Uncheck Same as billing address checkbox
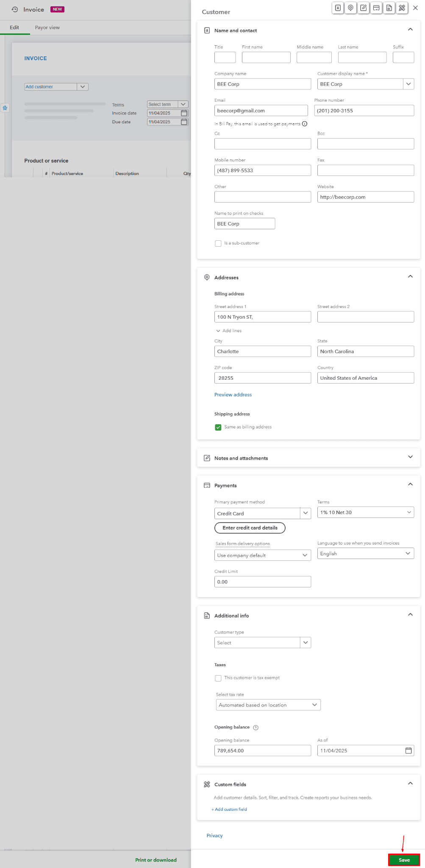Image resolution: width=425 pixels, height=868 pixels. pos(218,427)
